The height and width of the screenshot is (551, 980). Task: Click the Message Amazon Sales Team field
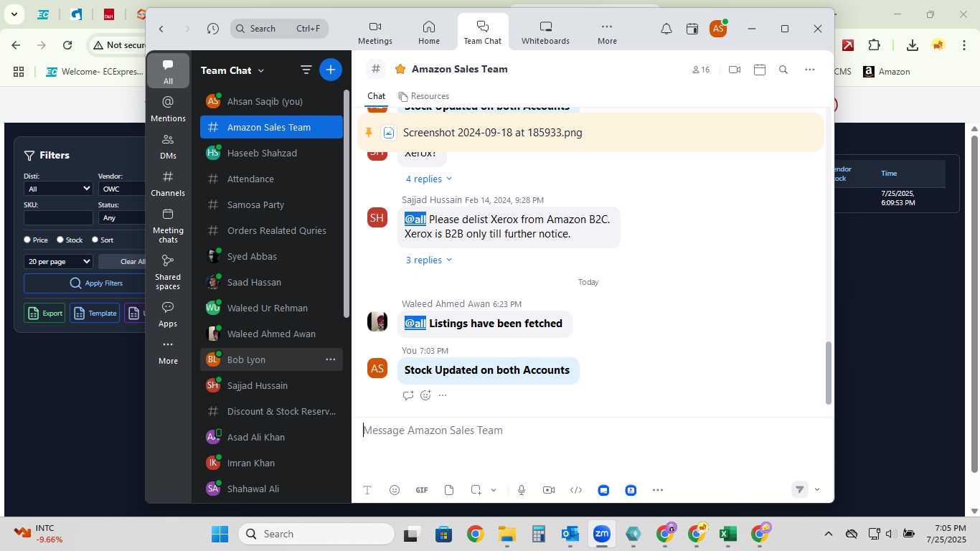click(x=592, y=430)
